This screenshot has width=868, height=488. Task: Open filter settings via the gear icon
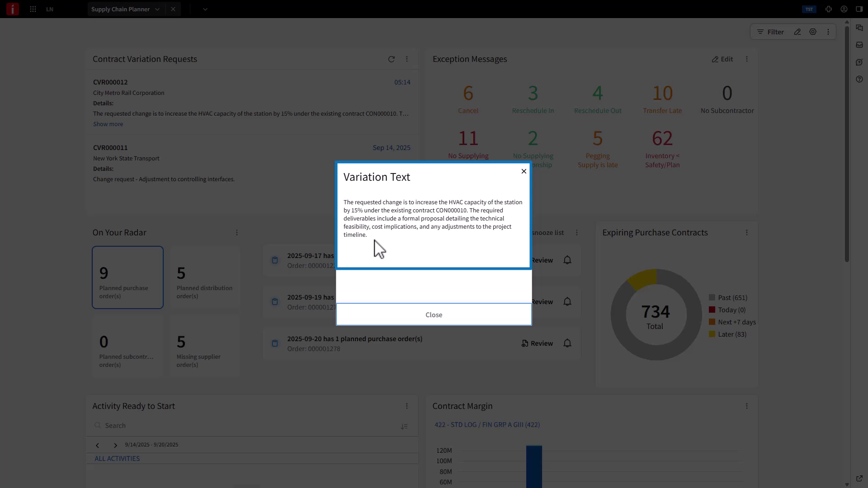click(813, 32)
